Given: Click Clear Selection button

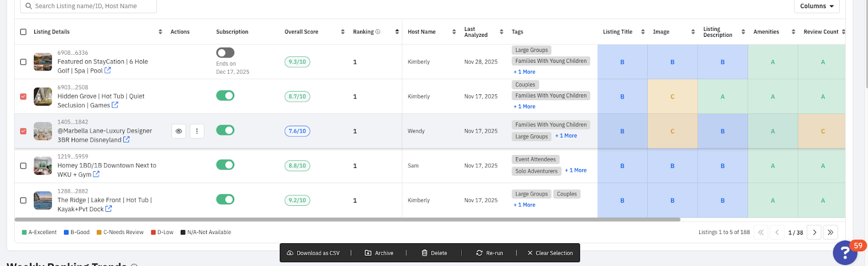Looking at the screenshot, I should click(550, 253).
